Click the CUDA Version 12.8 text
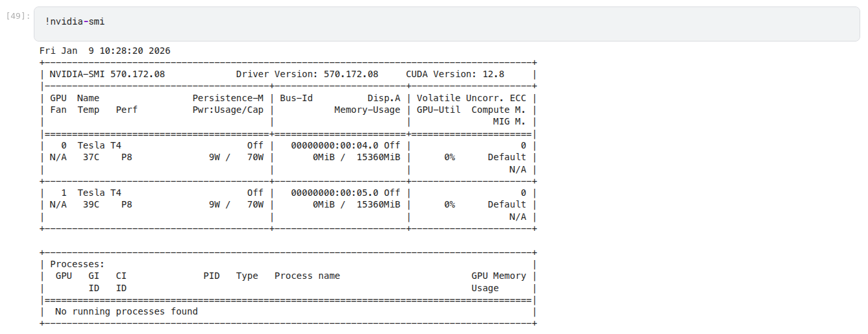The height and width of the screenshot is (334, 868). point(454,74)
